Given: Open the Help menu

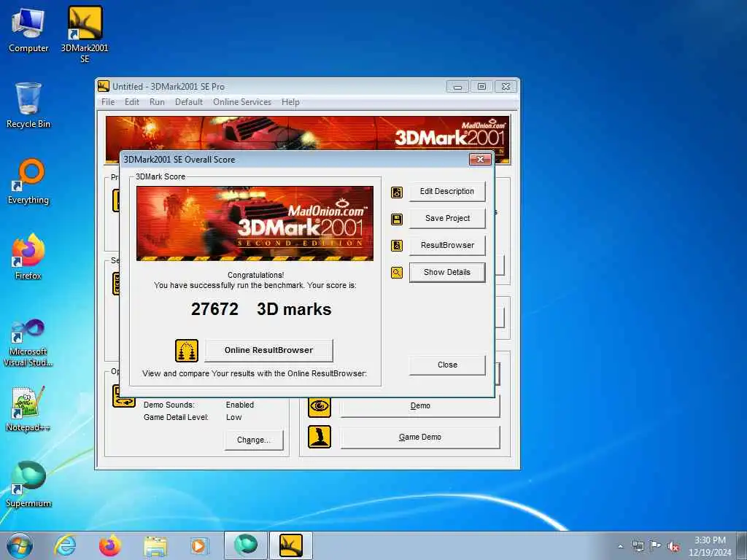Looking at the screenshot, I should click(x=290, y=102).
